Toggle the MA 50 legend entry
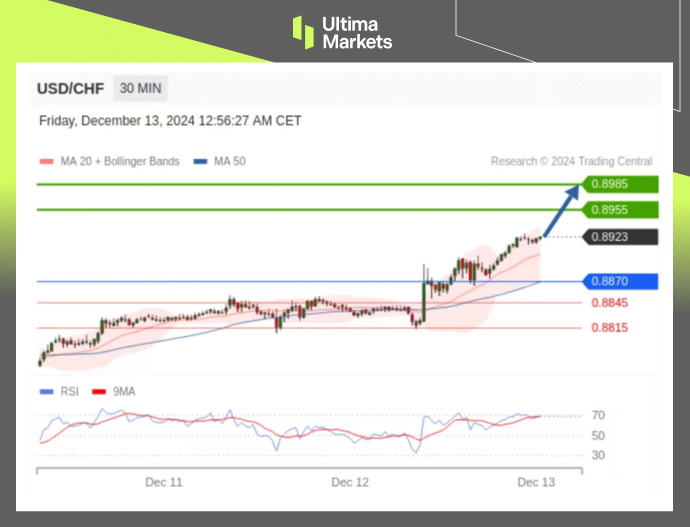Viewport: 690px width, 527px height. click(x=220, y=161)
